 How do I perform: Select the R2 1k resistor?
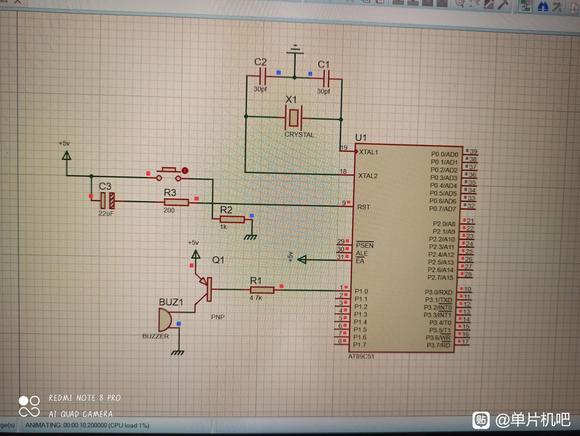click(232, 219)
